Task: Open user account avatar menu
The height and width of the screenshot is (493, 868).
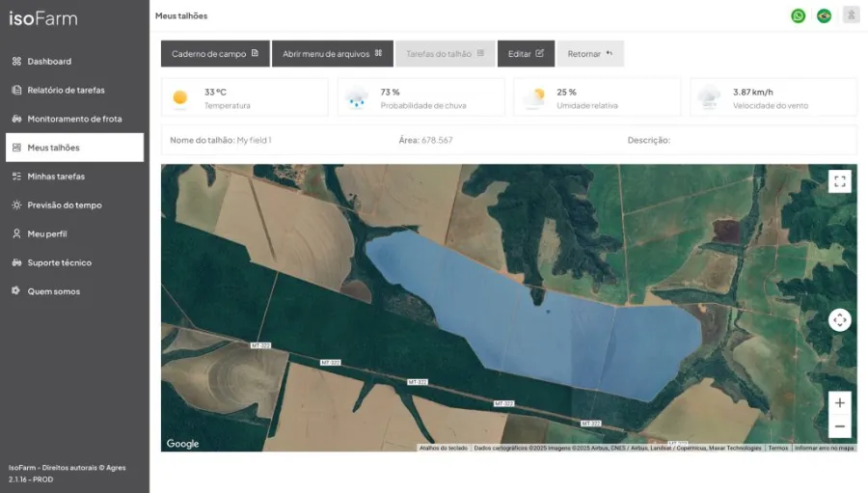Action: tap(851, 15)
